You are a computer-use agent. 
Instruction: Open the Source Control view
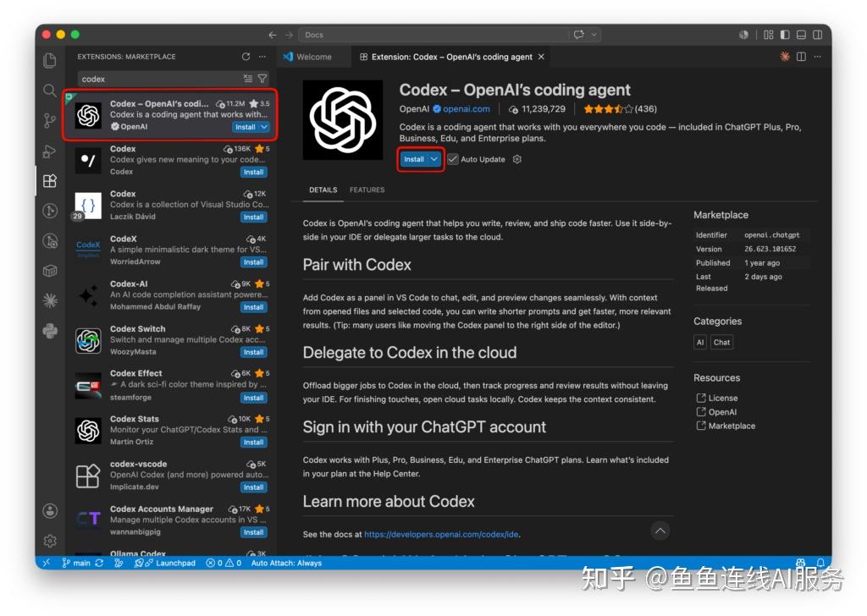pos(50,120)
